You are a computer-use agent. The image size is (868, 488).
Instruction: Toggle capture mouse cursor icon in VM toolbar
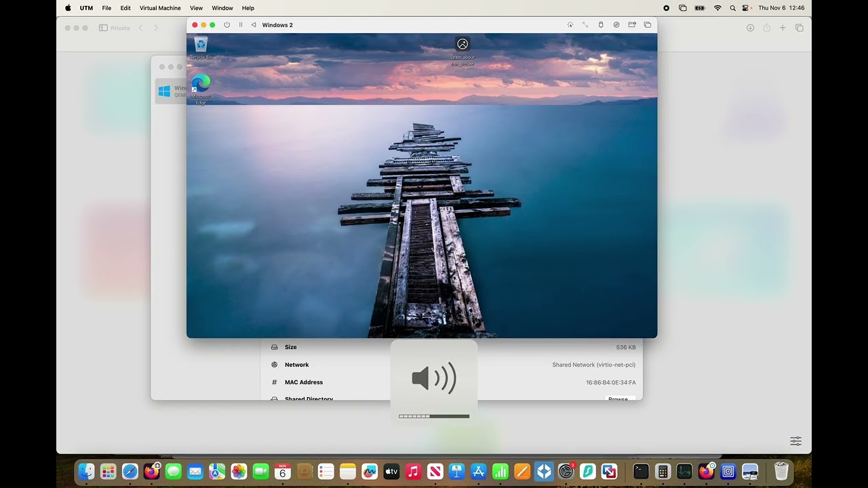(x=570, y=25)
